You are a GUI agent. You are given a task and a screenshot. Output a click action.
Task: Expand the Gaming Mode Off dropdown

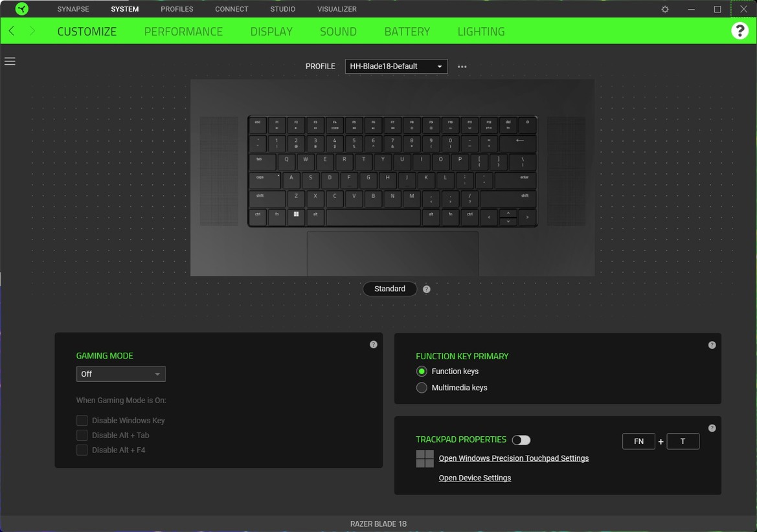(120, 374)
